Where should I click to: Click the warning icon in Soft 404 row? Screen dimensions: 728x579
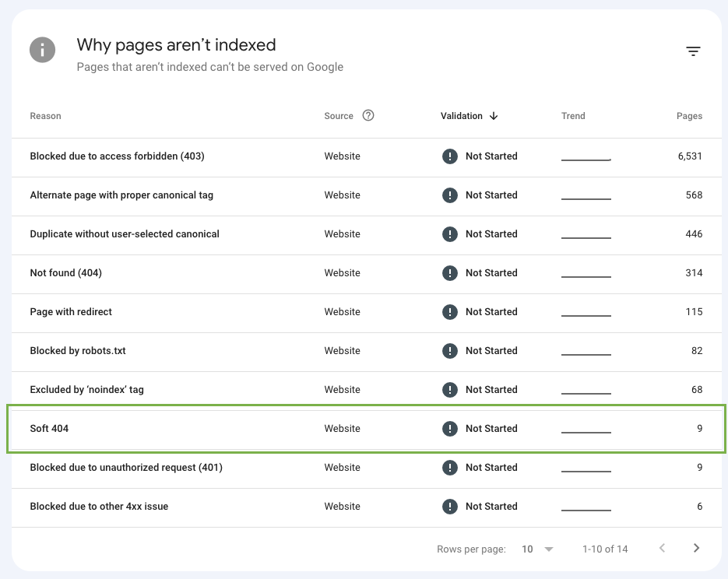449,429
